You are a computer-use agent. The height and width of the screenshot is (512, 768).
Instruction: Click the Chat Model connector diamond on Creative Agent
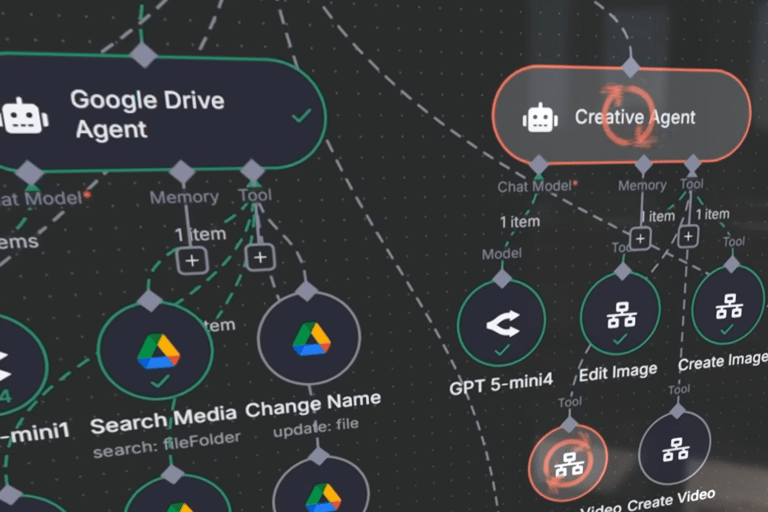pos(539,165)
